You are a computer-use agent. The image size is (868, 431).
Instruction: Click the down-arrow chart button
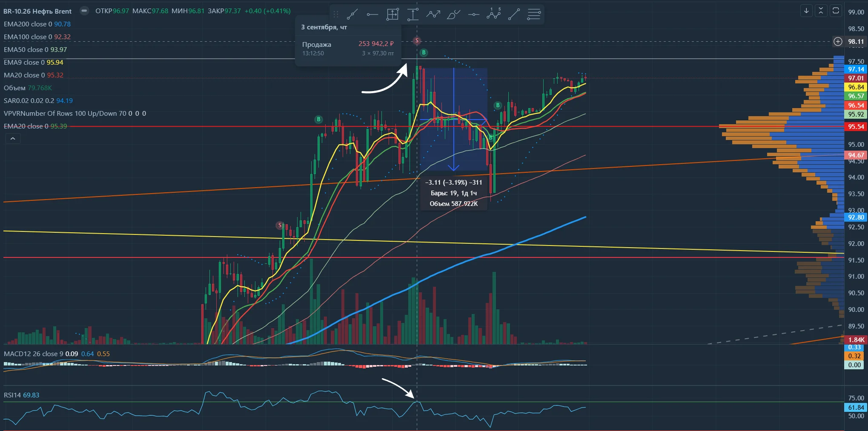pyautogui.click(x=806, y=11)
